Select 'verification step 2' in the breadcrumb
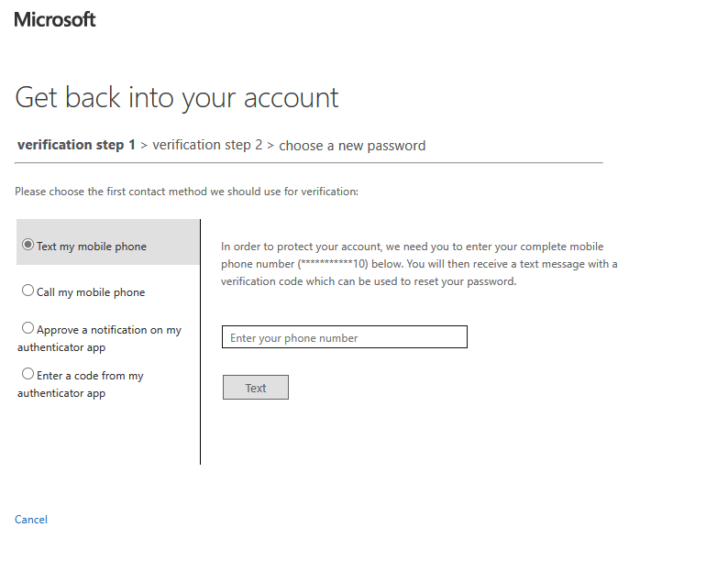The width and height of the screenshot is (728, 571). [x=207, y=145]
